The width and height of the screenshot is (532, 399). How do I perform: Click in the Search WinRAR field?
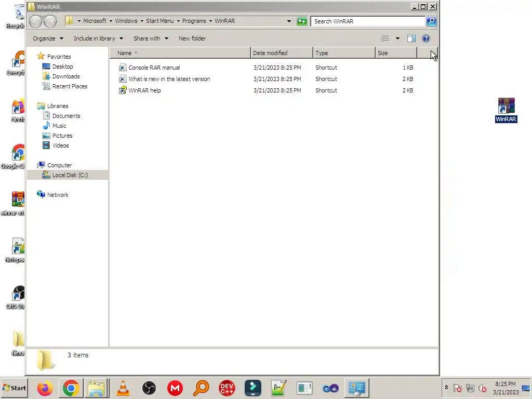(x=368, y=21)
